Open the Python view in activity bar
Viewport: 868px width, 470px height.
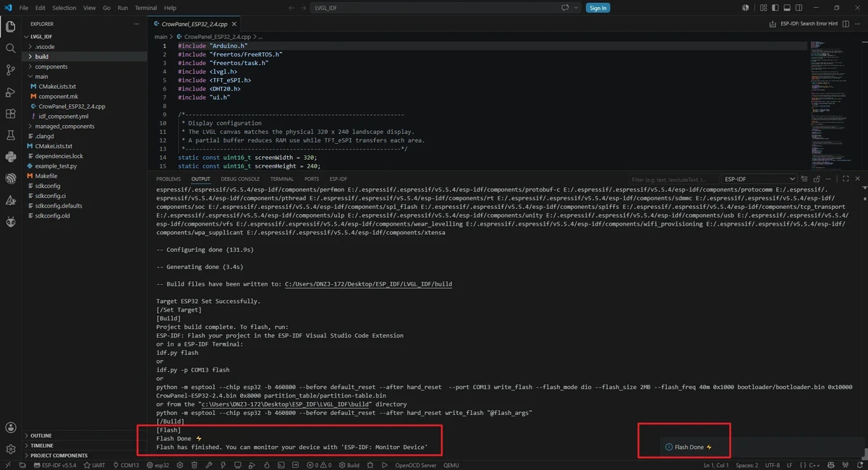pyautogui.click(x=10, y=157)
